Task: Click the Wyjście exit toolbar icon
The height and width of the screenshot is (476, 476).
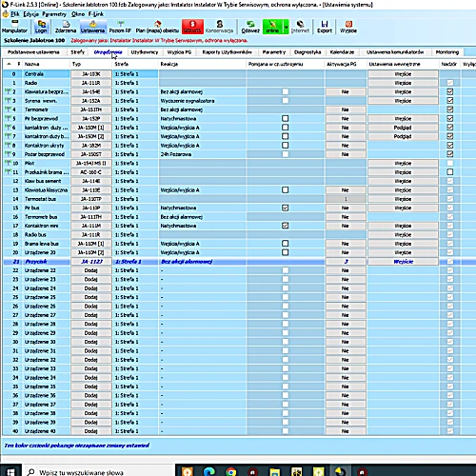Action: click(348, 27)
